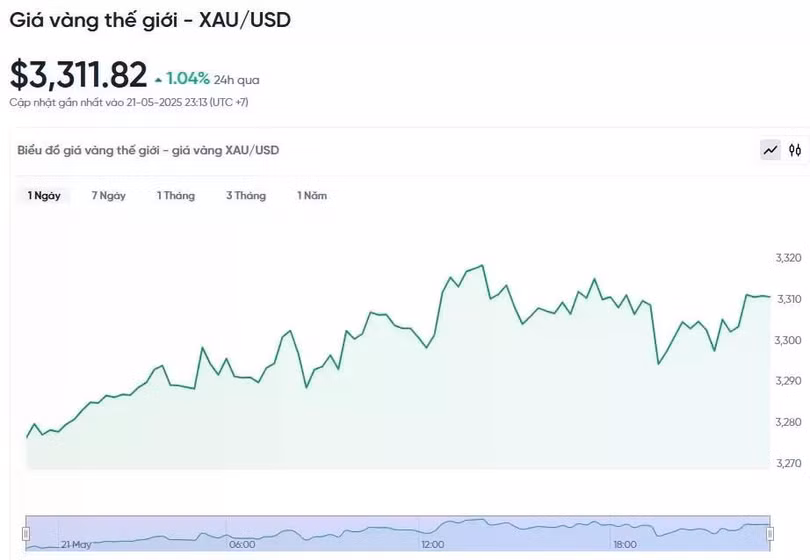Screen dimensions: 810x560
Task: Click the 3,320 y-axis price label
Action: pyautogui.click(x=788, y=258)
